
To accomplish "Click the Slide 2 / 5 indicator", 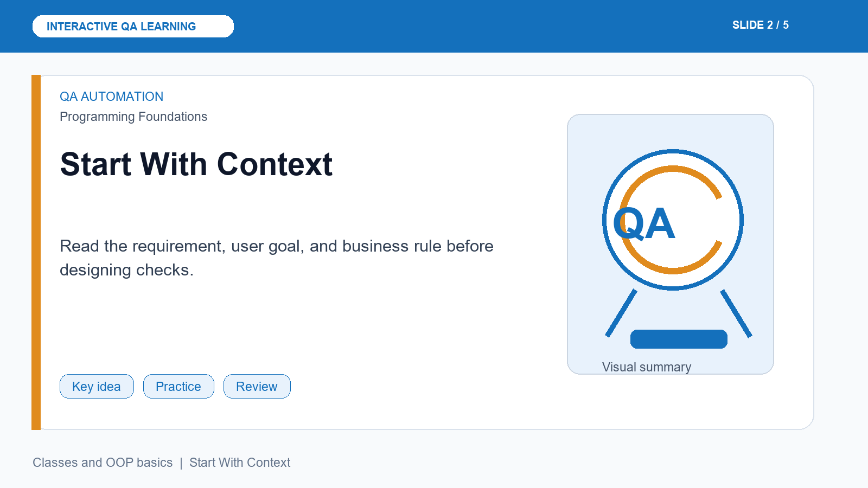I will click(760, 25).
